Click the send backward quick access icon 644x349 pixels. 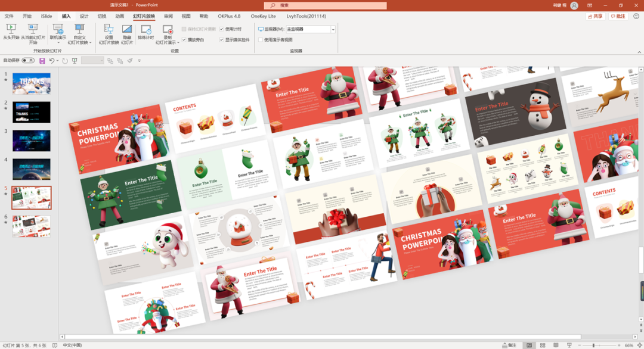pos(120,61)
